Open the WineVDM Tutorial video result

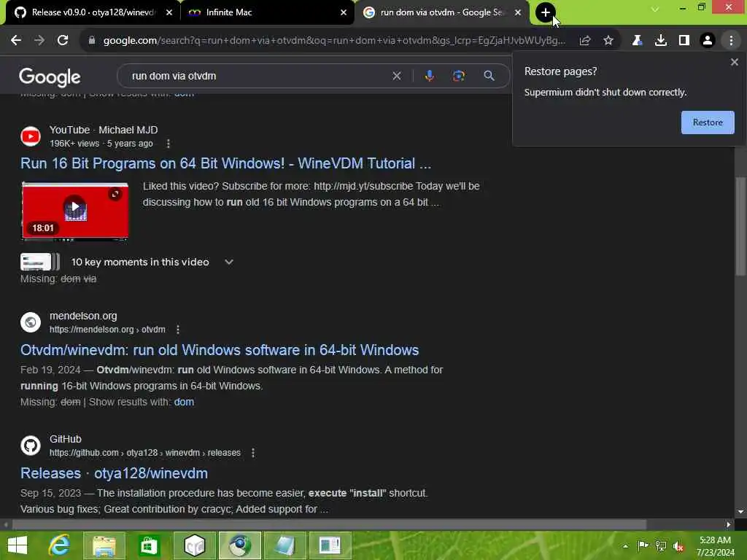click(225, 163)
